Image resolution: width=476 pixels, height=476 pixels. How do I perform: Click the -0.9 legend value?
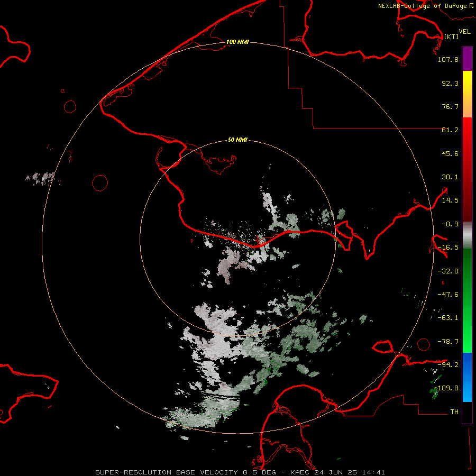tap(450, 224)
